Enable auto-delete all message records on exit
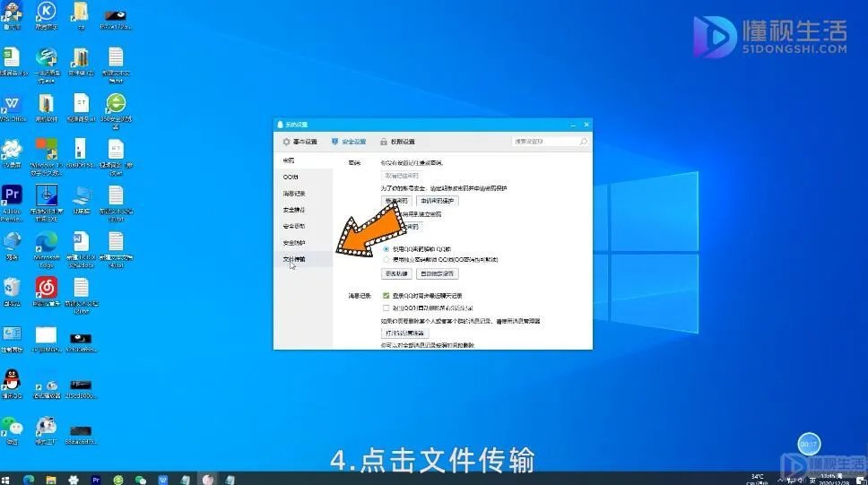The image size is (868, 485). 386,307
